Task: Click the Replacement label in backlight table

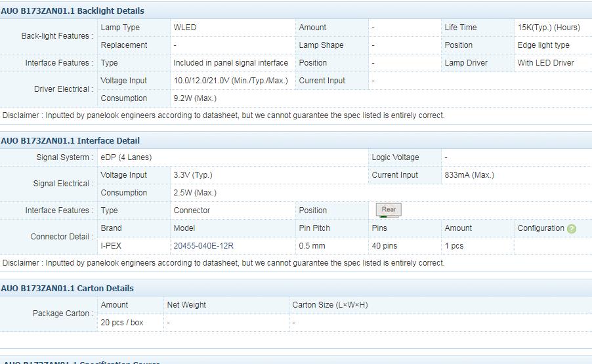Action: click(x=124, y=45)
